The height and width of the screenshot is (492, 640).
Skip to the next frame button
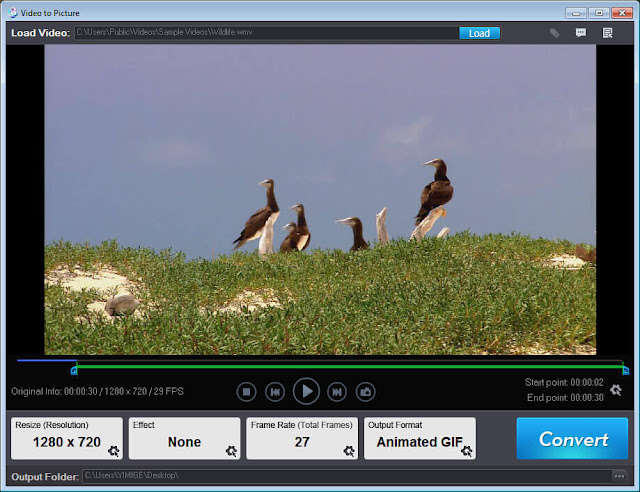pos(337,392)
